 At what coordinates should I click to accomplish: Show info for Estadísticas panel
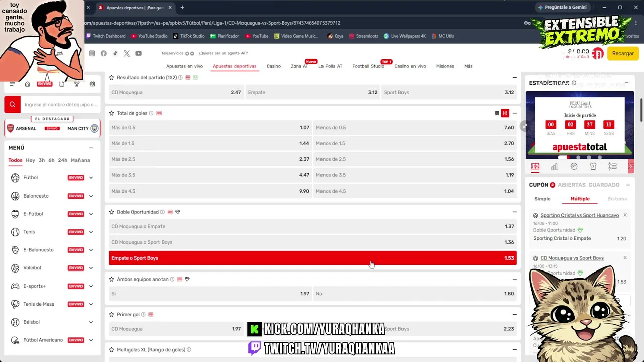tap(574, 83)
